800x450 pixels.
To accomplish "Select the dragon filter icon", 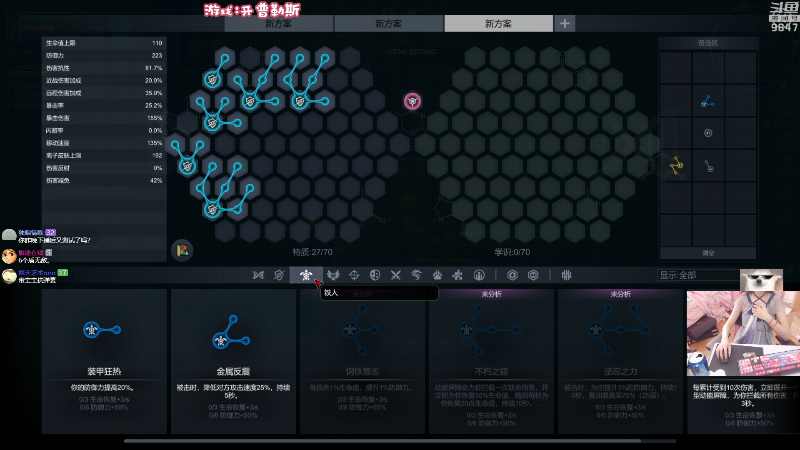I will (416, 275).
